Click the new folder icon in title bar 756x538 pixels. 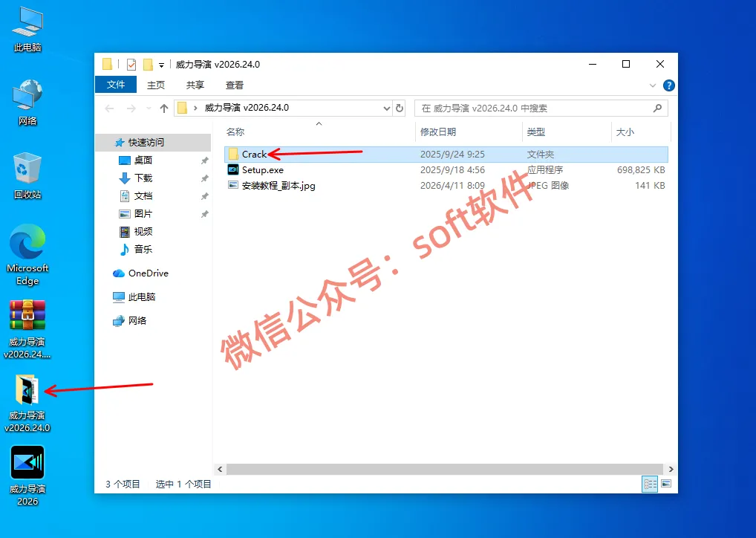[148, 64]
